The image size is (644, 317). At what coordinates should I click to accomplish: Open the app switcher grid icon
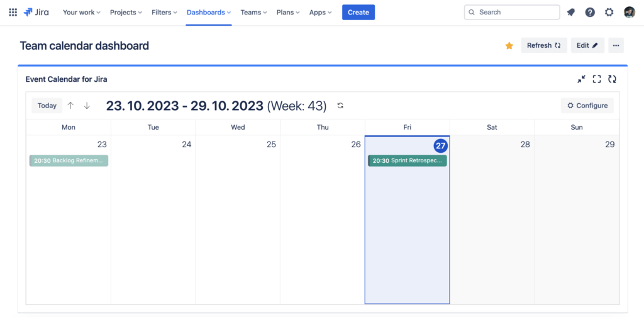click(13, 13)
